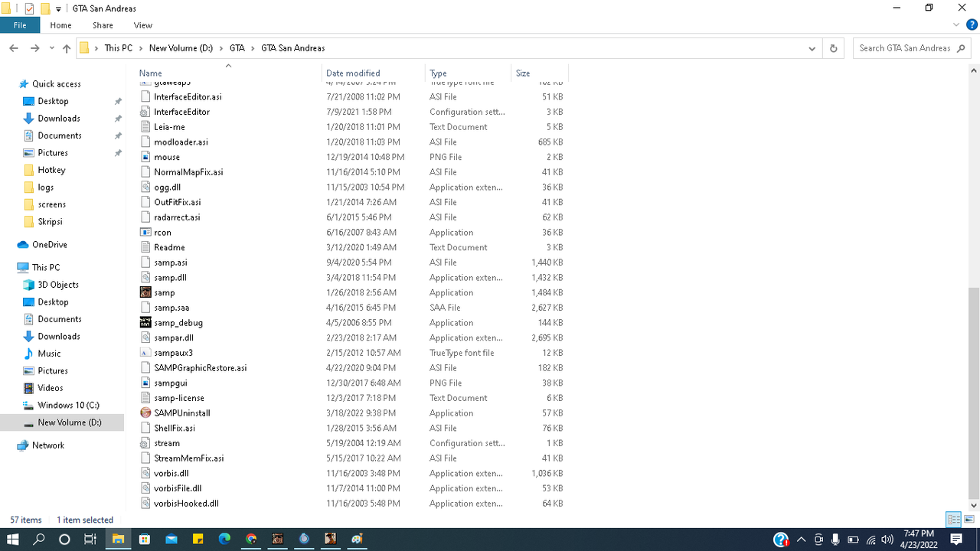Open 3D Objects under This PC

coord(58,285)
